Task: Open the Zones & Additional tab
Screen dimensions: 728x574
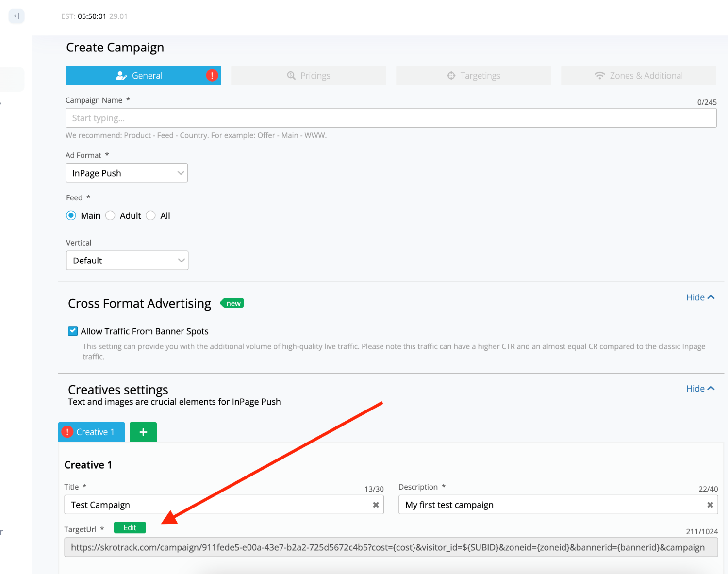Action: click(x=639, y=75)
